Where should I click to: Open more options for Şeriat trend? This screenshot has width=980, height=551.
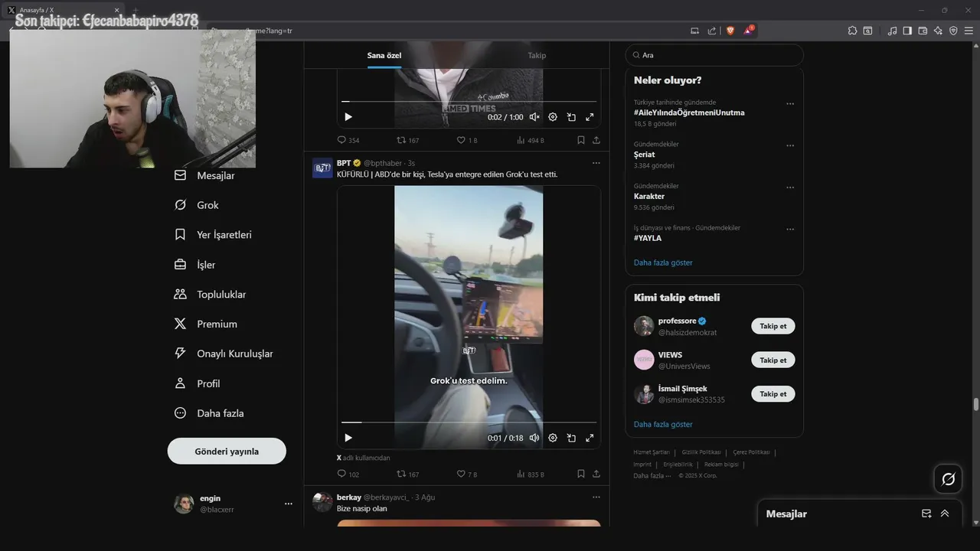point(790,145)
